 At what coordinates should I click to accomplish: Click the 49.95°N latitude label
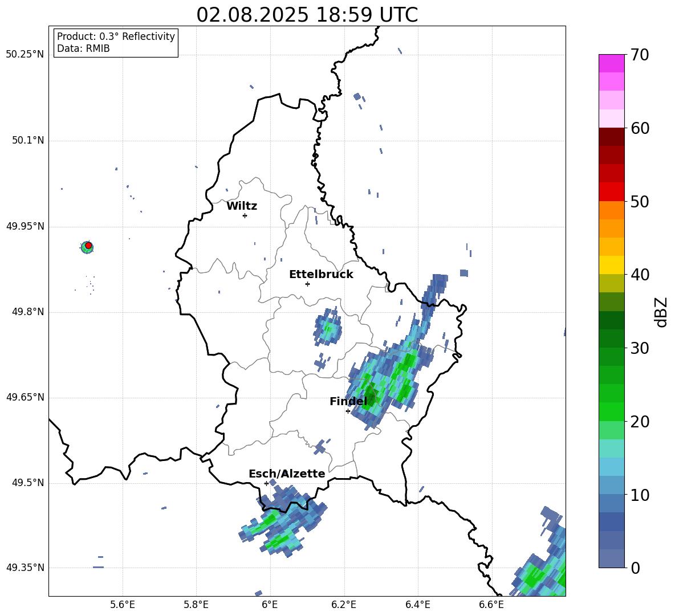point(25,226)
